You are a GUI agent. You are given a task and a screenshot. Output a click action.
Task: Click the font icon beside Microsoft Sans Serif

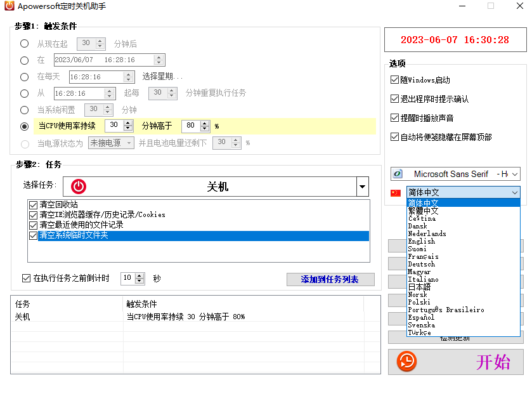point(398,174)
